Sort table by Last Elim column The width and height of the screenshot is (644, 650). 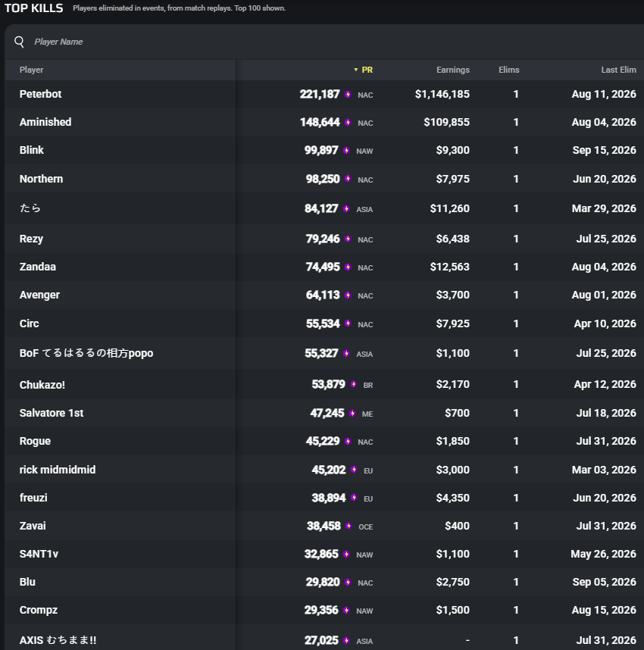click(x=619, y=70)
